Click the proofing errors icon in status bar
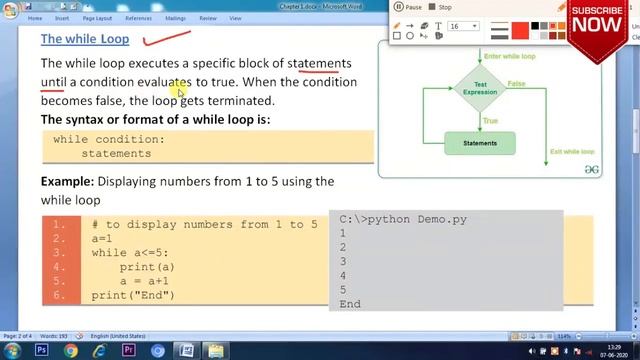 [79, 336]
